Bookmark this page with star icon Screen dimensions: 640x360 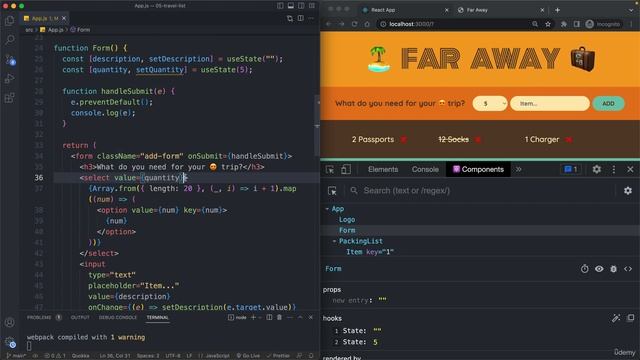point(548,24)
